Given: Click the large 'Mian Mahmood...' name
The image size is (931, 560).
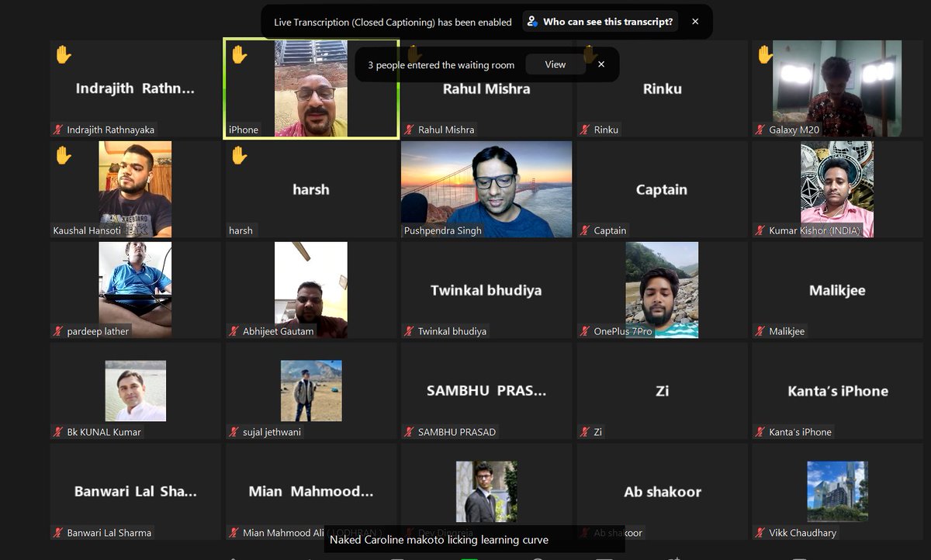Looking at the screenshot, I should tap(311, 492).
